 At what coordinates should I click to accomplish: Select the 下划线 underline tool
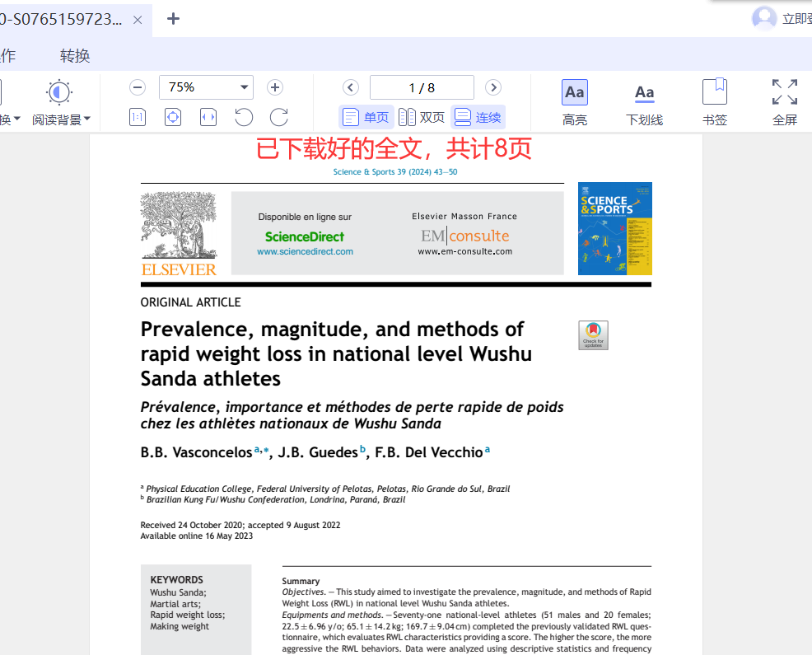pyautogui.click(x=644, y=103)
